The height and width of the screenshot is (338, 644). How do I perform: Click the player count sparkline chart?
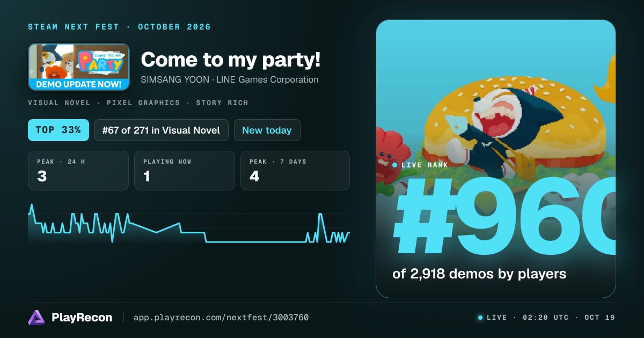(x=189, y=223)
